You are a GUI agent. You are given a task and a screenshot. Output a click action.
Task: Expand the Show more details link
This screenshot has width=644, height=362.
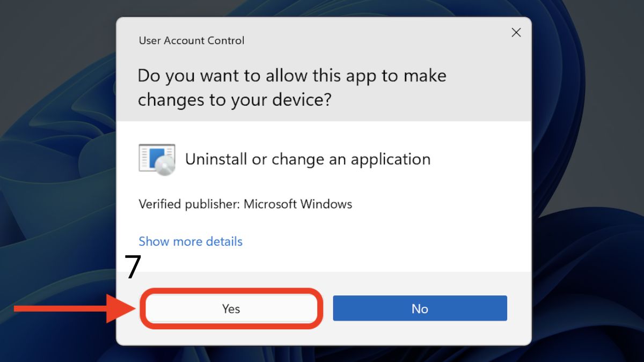[191, 241]
